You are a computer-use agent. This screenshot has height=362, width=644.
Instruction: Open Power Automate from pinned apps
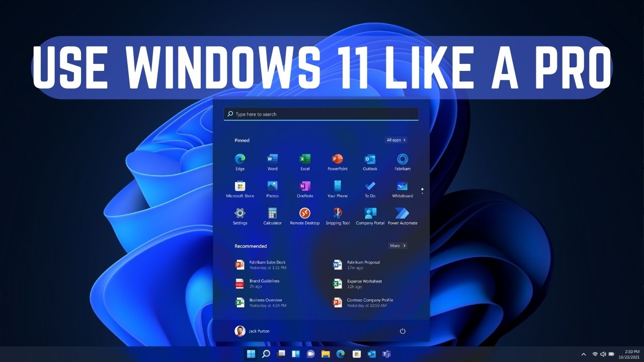click(x=403, y=213)
